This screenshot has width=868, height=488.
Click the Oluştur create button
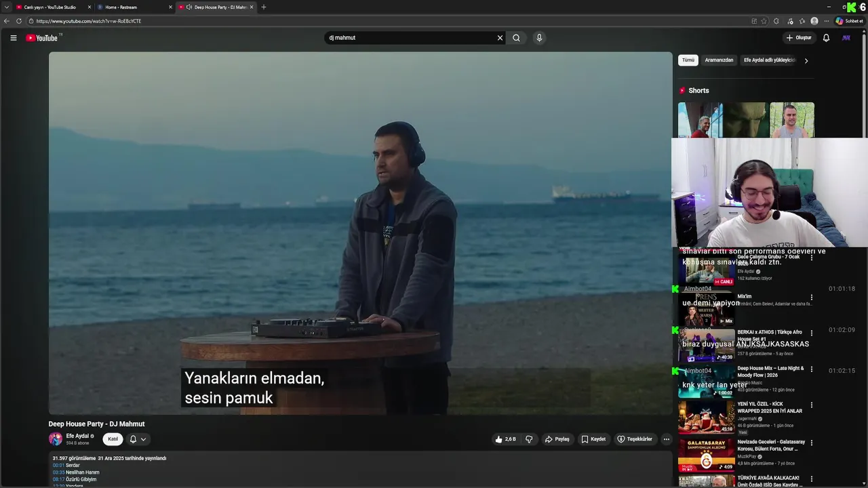click(799, 38)
